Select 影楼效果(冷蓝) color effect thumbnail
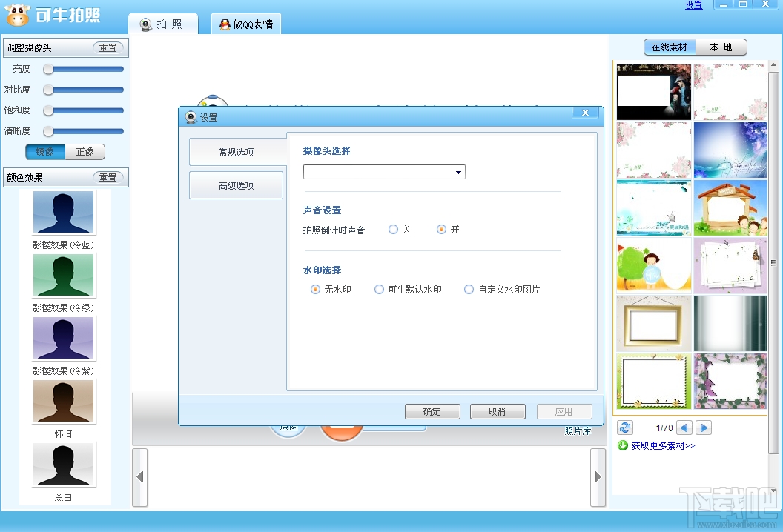This screenshot has width=783, height=532. click(x=64, y=213)
